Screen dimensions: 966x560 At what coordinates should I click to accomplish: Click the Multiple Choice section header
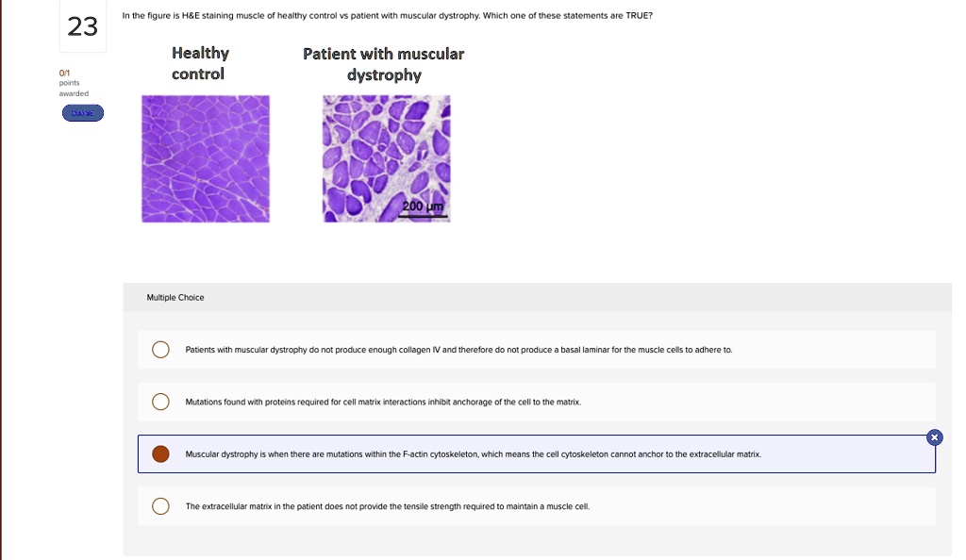click(x=175, y=297)
